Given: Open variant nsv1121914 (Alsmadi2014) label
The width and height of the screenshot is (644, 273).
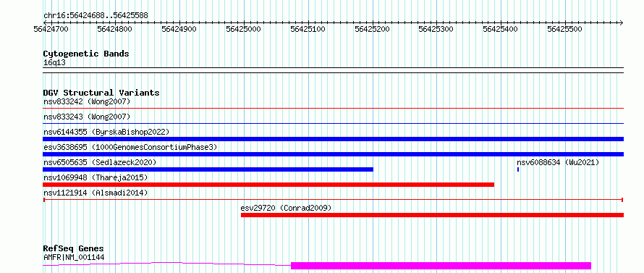Looking at the screenshot, I should pos(96,193).
